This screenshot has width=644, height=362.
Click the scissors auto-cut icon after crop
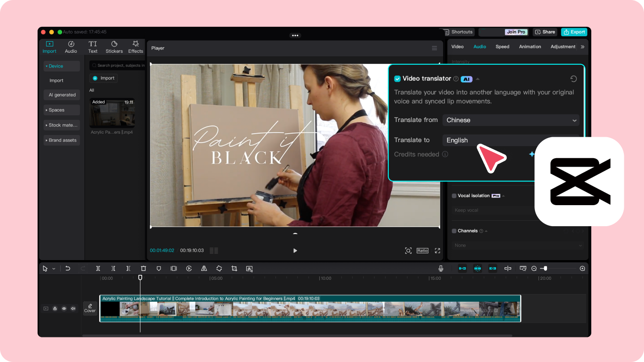(x=250, y=269)
